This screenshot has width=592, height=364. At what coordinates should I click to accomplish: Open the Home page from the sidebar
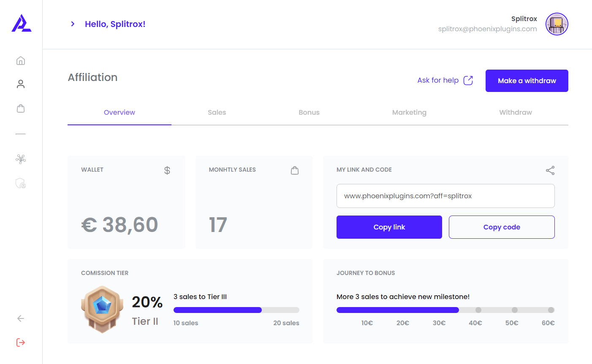[x=20, y=60]
